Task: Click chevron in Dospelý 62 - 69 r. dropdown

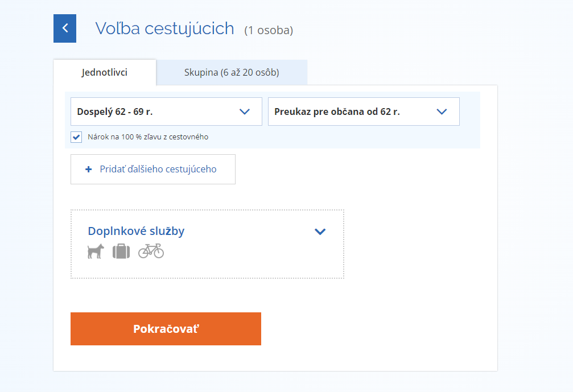Action: click(x=245, y=112)
